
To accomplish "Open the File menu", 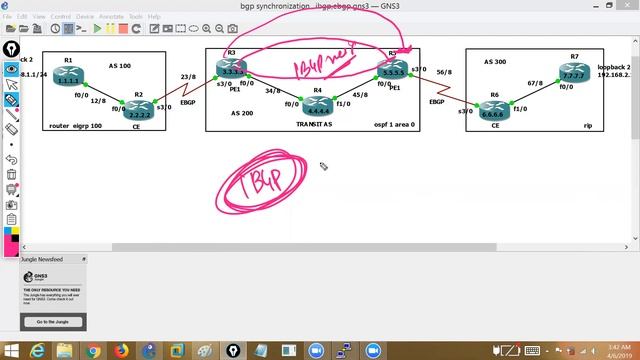I will [7, 17].
